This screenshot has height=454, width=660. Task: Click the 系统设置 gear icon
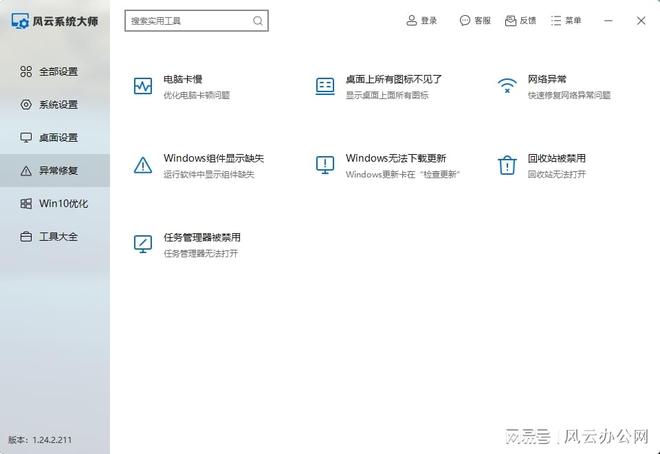pyautogui.click(x=26, y=104)
